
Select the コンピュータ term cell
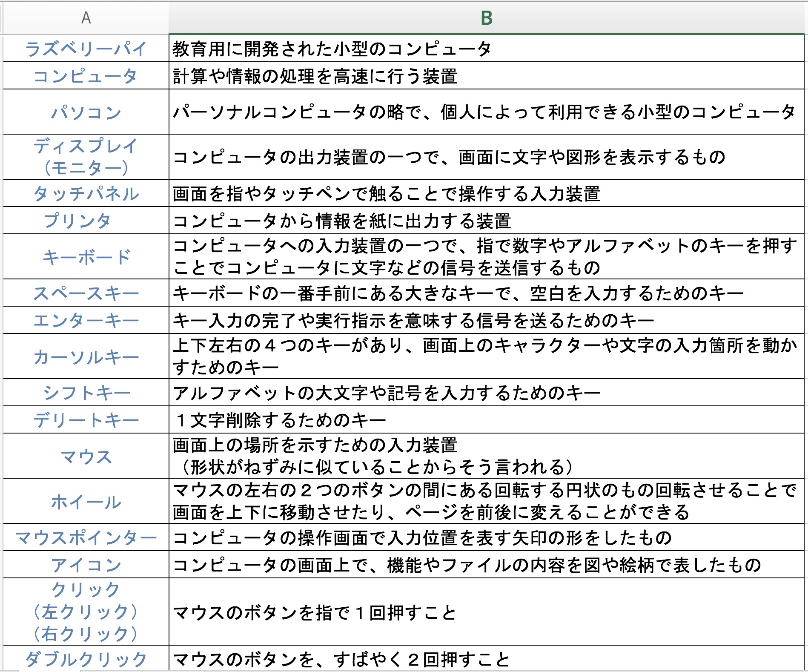86,76
